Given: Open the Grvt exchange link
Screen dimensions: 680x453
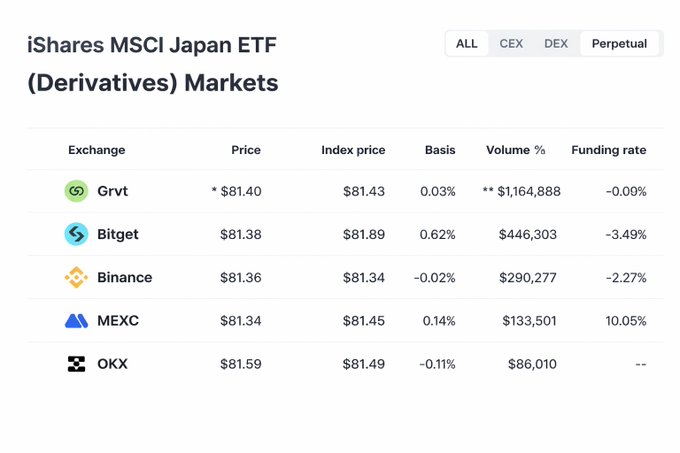Looking at the screenshot, I should [x=112, y=191].
